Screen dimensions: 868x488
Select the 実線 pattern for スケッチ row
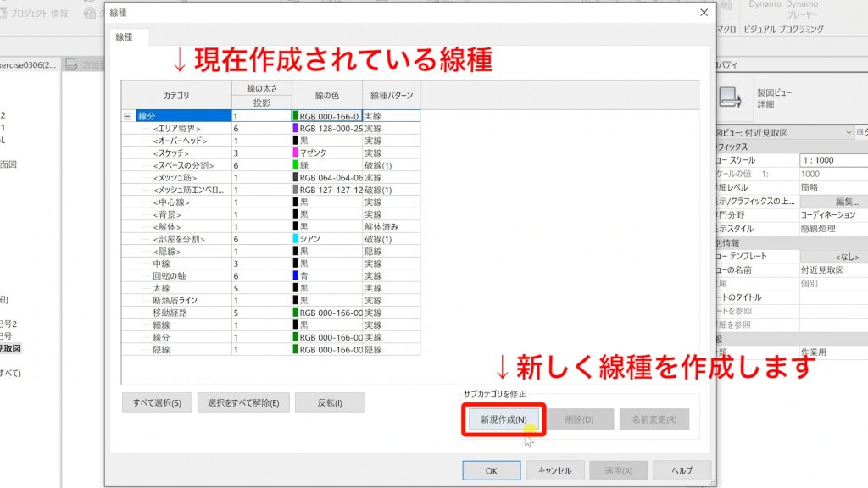coord(373,152)
